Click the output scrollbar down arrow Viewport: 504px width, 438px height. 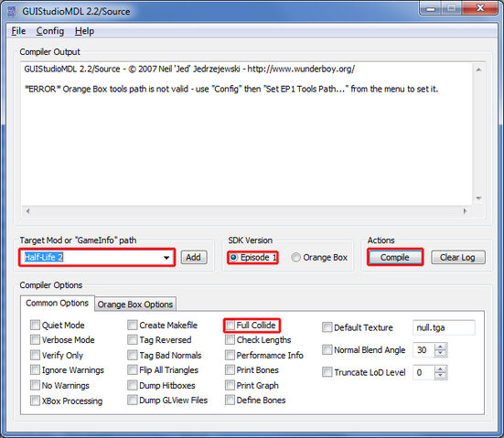click(478, 198)
